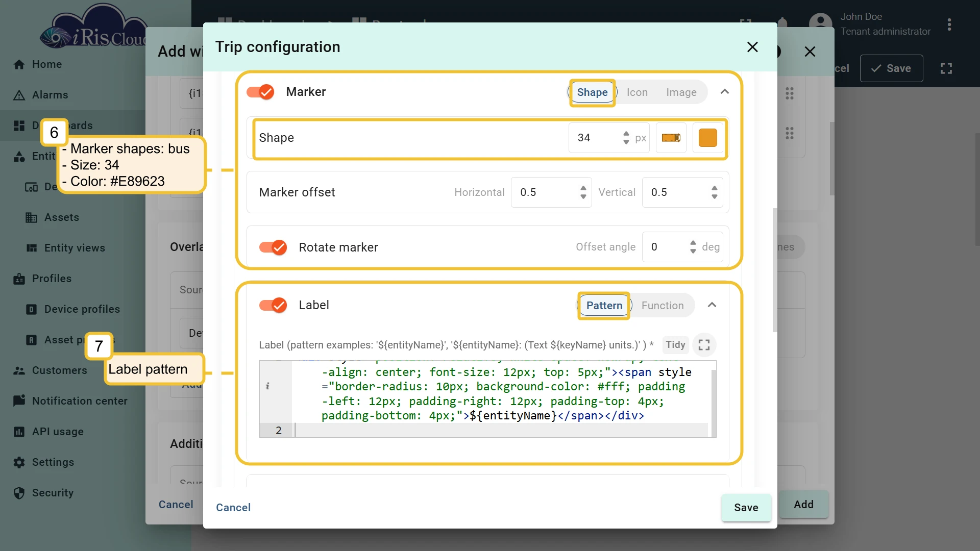Collapse the Label section
This screenshot has height=551, width=980.
point(712,305)
